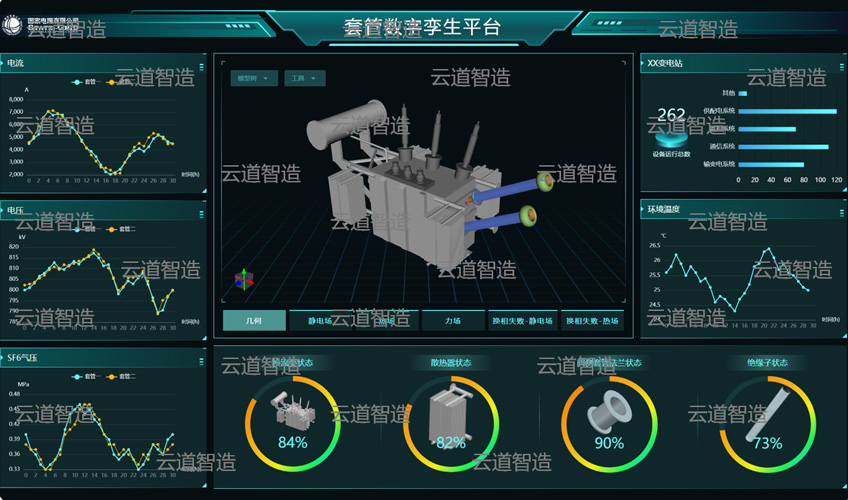
Task: Switch to the 力场 tab
Action: [453, 321]
